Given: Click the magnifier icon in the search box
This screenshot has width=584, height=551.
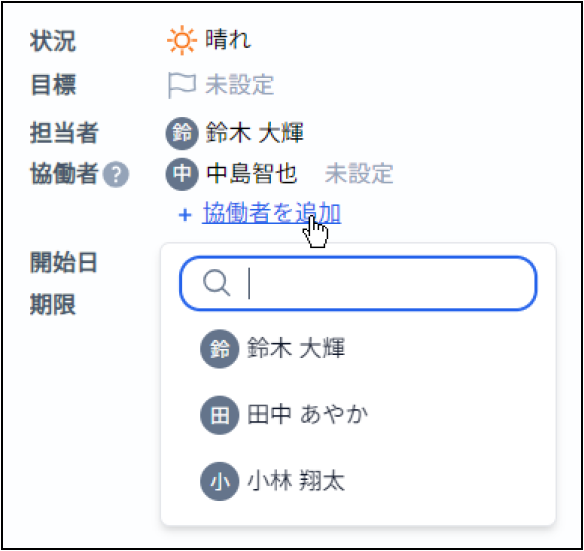Looking at the screenshot, I should pos(216,283).
